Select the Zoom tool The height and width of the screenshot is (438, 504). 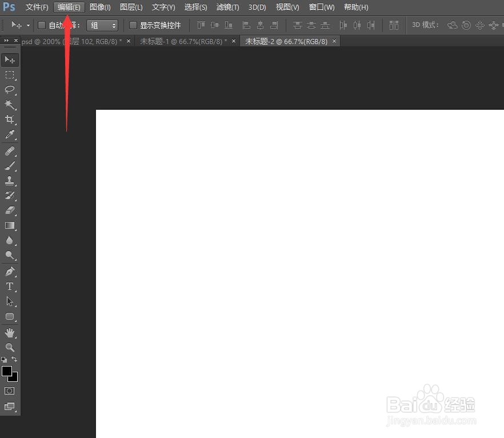(x=10, y=347)
